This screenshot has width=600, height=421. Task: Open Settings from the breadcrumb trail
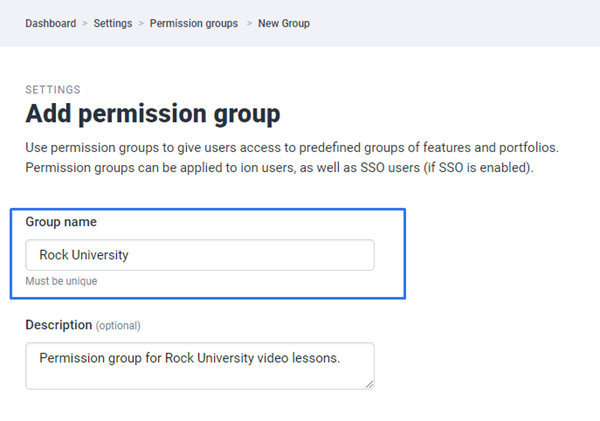click(113, 23)
